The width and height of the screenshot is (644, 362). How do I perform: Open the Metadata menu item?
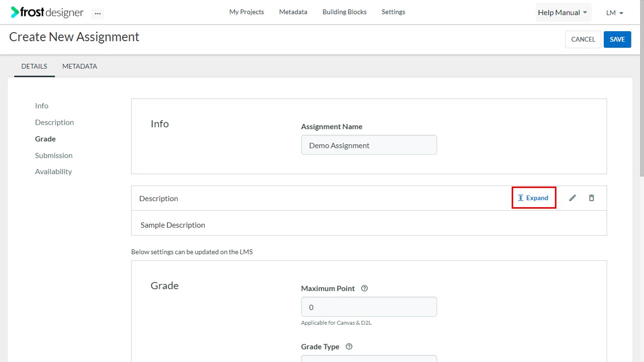293,12
